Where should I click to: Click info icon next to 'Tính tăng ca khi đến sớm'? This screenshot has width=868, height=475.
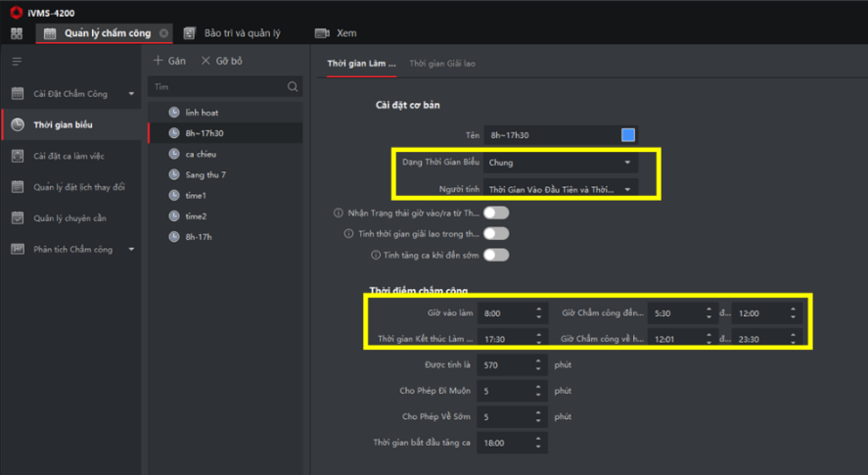click(376, 255)
